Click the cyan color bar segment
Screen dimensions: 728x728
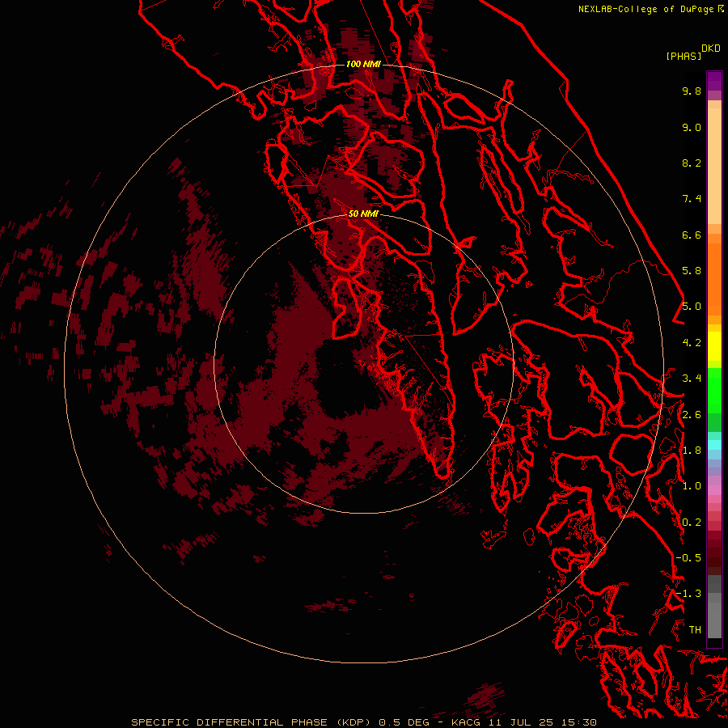click(x=714, y=445)
